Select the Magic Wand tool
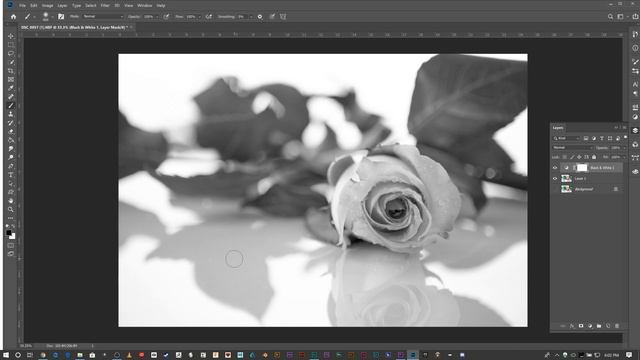Image resolution: width=640 pixels, height=360 pixels. (11, 62)
